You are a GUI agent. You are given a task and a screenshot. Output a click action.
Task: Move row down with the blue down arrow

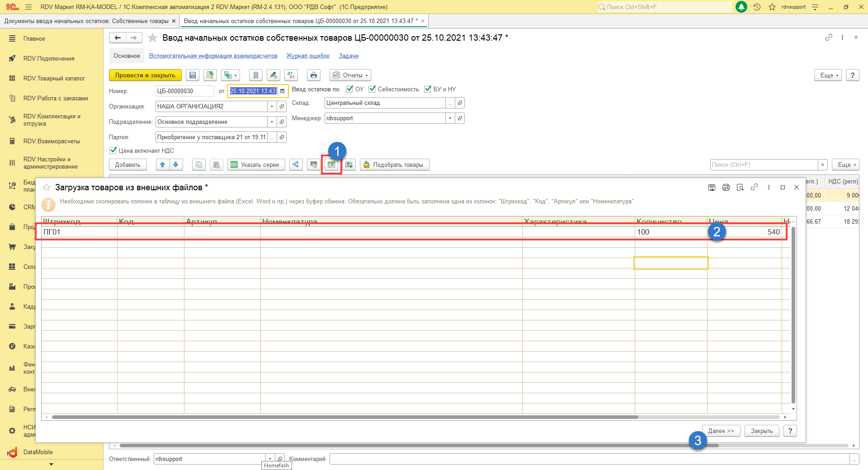click(x=176, y=165)
